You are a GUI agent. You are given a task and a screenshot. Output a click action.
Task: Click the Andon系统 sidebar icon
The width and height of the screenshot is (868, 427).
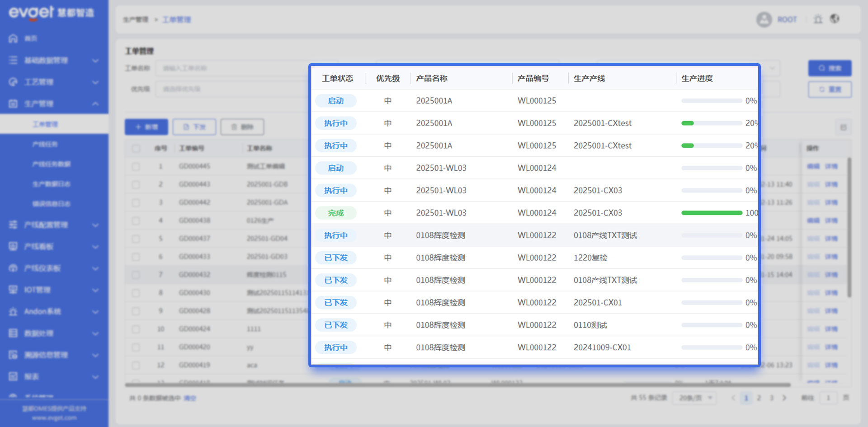click(13, 312)
